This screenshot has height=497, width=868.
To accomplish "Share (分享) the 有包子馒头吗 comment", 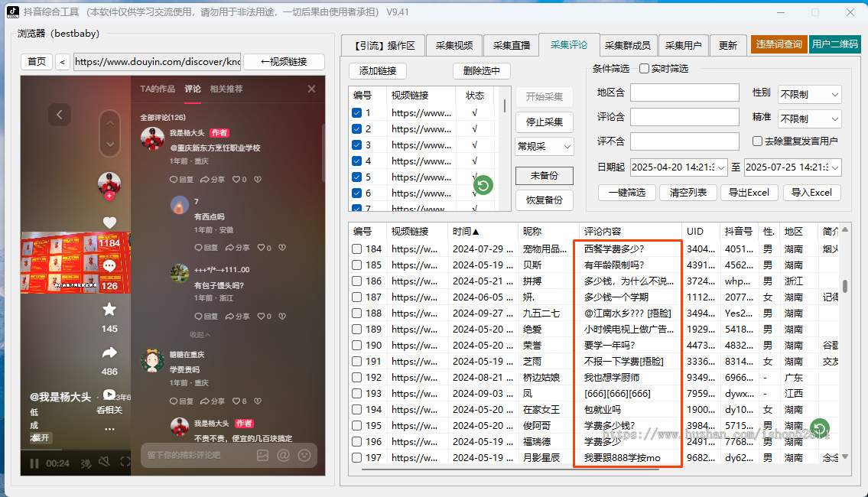I will point(238,317).
